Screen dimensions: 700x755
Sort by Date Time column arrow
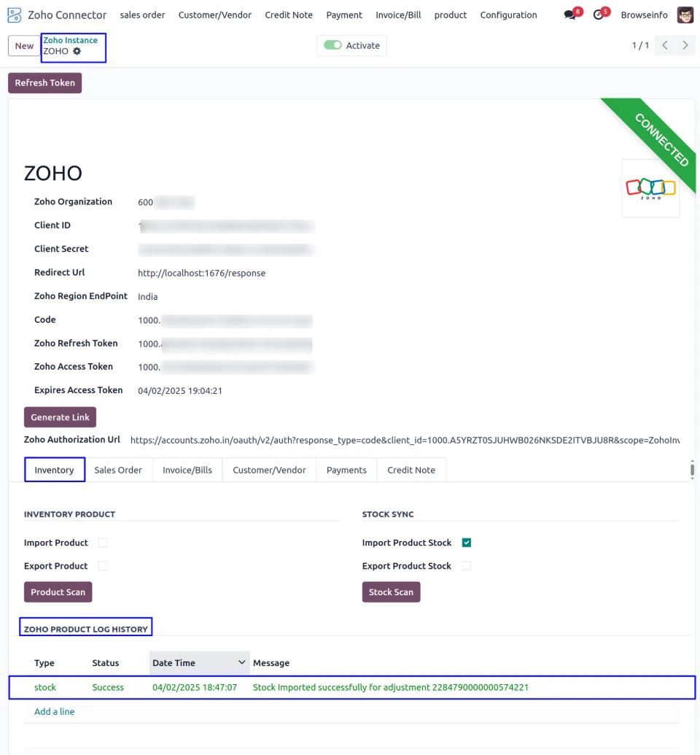pos(242,662)
